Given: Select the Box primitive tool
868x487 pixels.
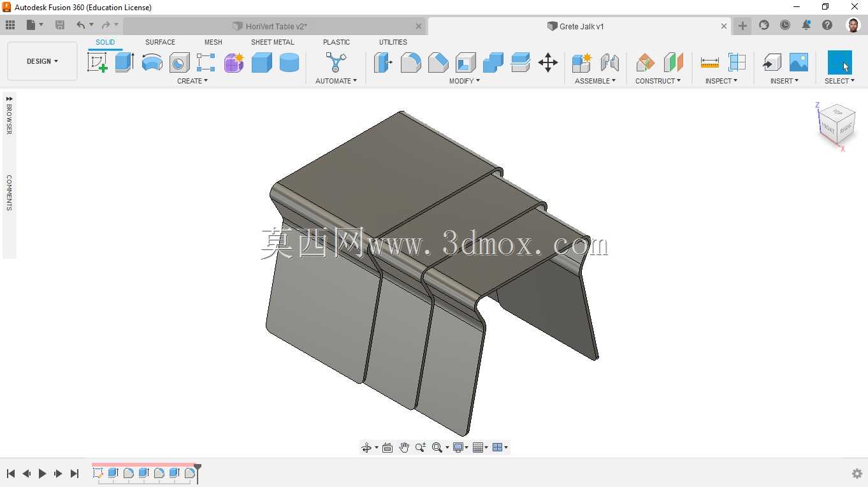Looking at the screenshot, I should [261, 62].
